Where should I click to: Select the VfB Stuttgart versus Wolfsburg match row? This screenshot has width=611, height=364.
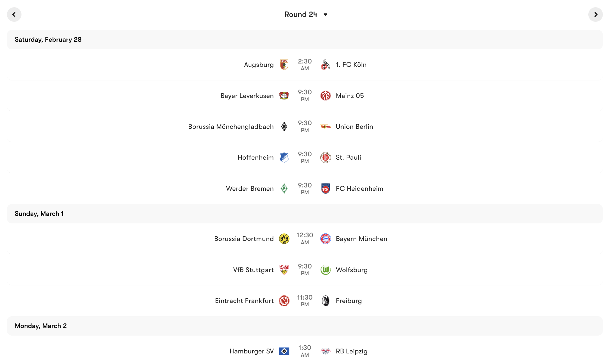pyautogui.click(x=305, y=270)
